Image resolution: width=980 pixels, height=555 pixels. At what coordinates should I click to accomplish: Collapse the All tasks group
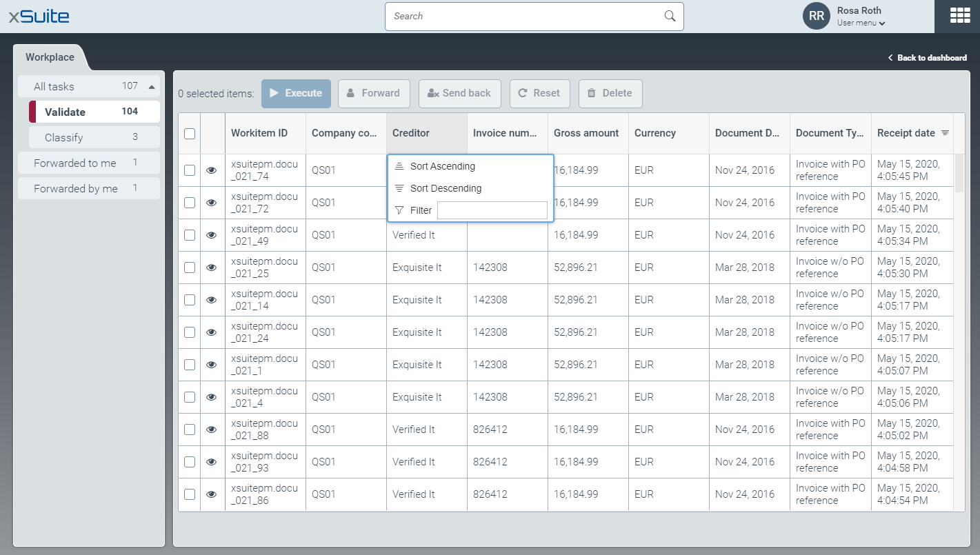click(x=152, y=87)
